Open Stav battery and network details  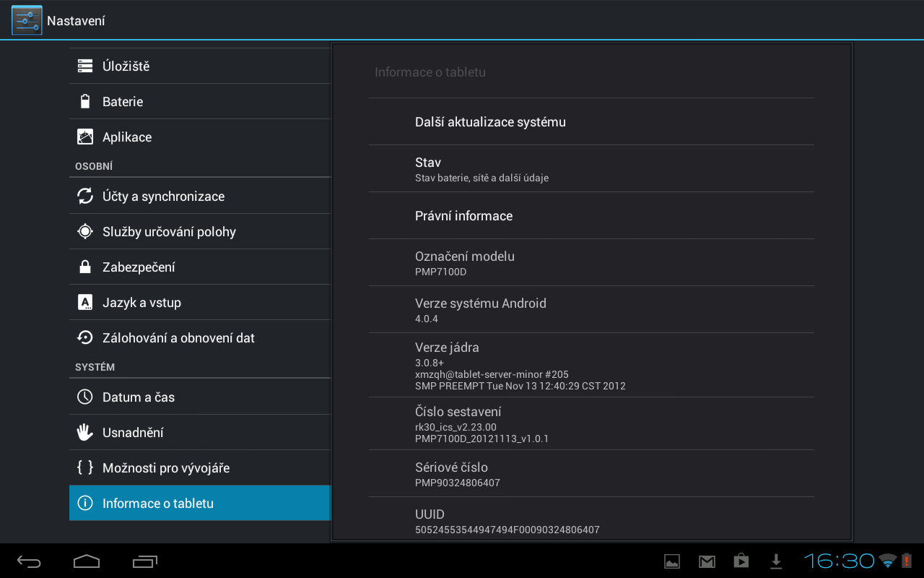click(x=590, y=169)
